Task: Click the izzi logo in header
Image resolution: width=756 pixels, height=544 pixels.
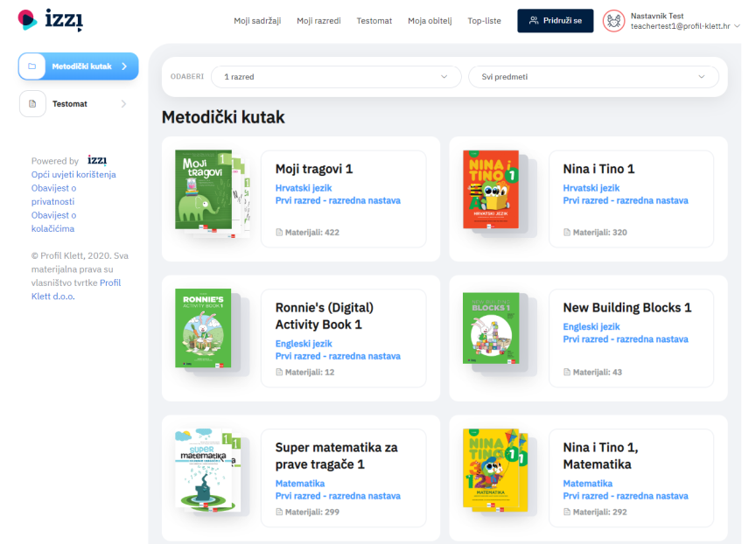Action: [x=51, y=20]
